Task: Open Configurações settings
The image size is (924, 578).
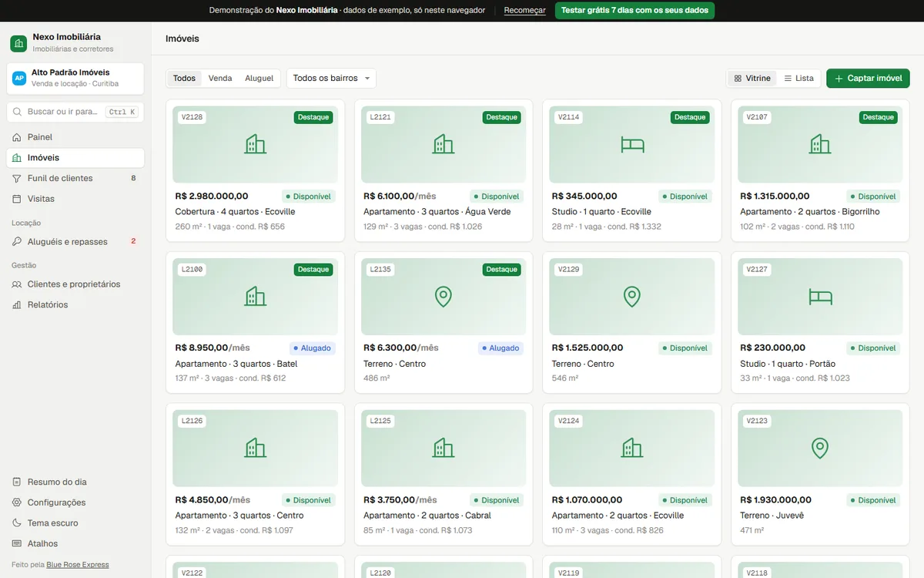Action: [75, 502]
